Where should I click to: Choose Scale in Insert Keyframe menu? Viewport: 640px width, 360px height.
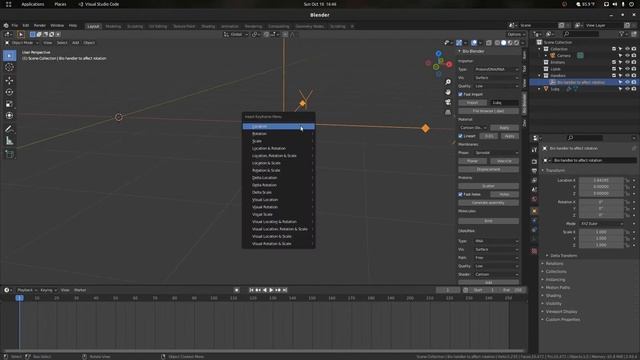coord(279,141)
